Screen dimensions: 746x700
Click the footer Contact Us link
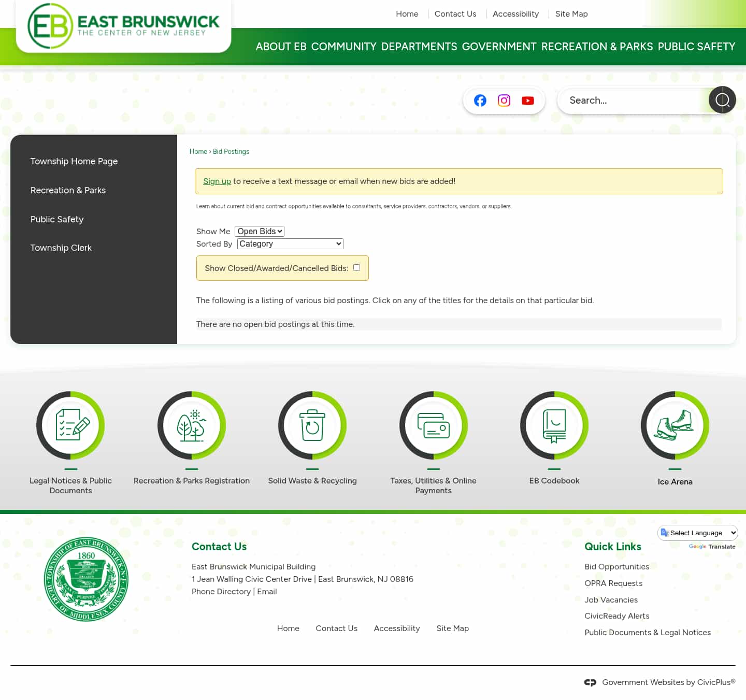point(337,628)
